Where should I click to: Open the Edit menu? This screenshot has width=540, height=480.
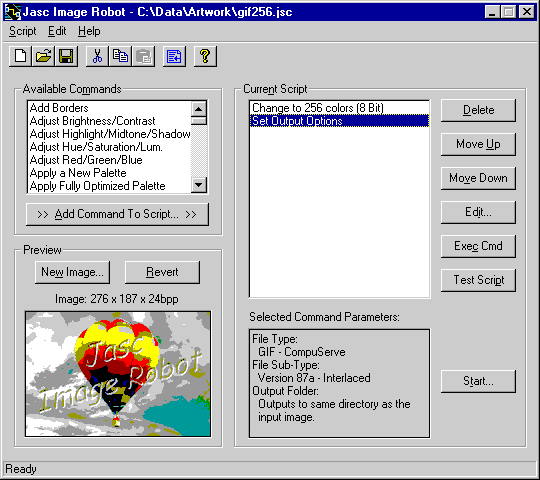[x=57, y=31]
